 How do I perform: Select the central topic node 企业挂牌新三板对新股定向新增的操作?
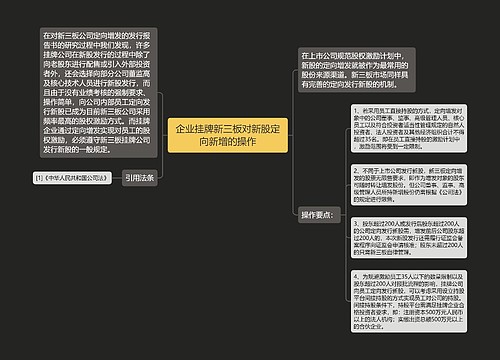[228, 135]
